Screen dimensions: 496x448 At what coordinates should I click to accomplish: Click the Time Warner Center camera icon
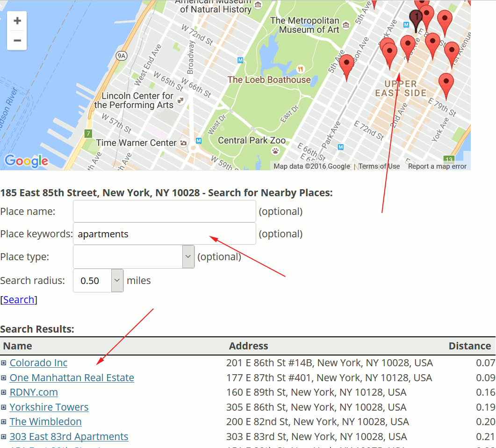183,143
